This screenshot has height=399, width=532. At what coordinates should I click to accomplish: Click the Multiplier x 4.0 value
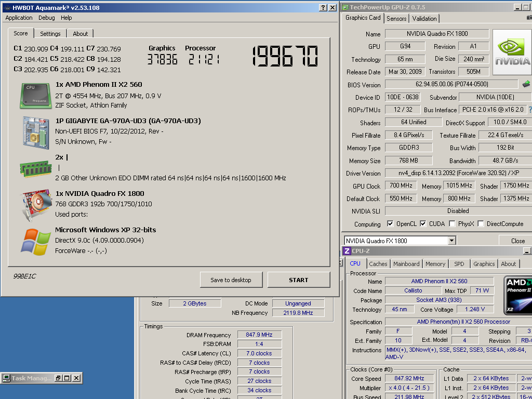(409, 388)
